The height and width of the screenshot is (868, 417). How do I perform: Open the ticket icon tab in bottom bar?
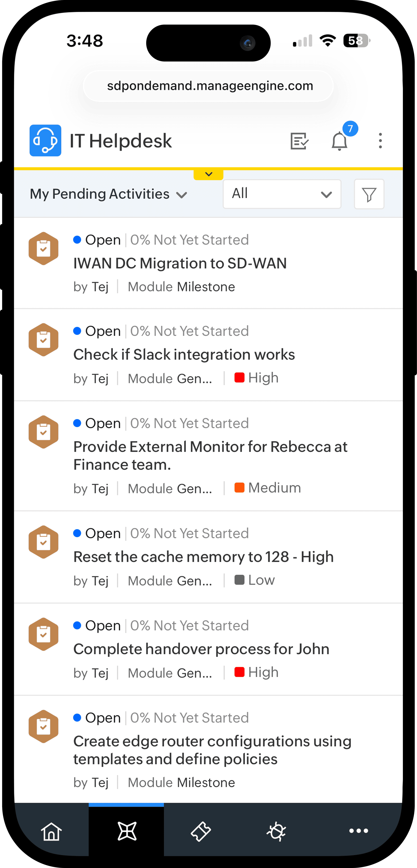pyautogui.click(x=201, y=831)
